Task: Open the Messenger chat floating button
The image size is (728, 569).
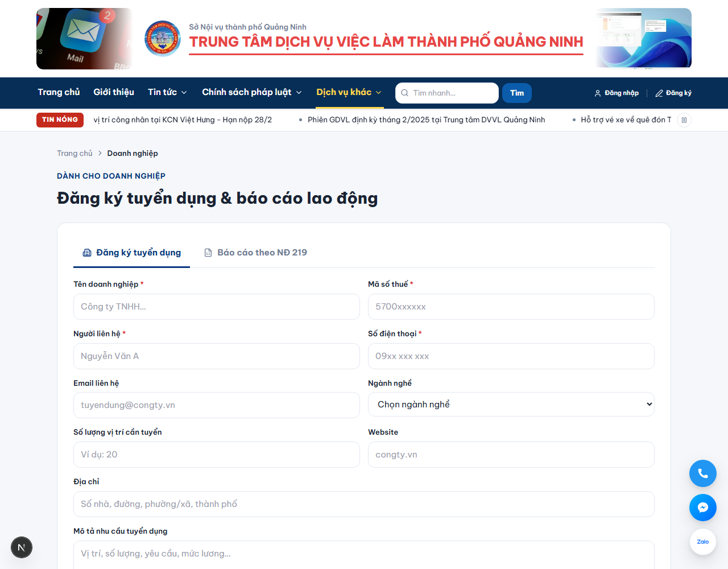Action: [703, 508]
